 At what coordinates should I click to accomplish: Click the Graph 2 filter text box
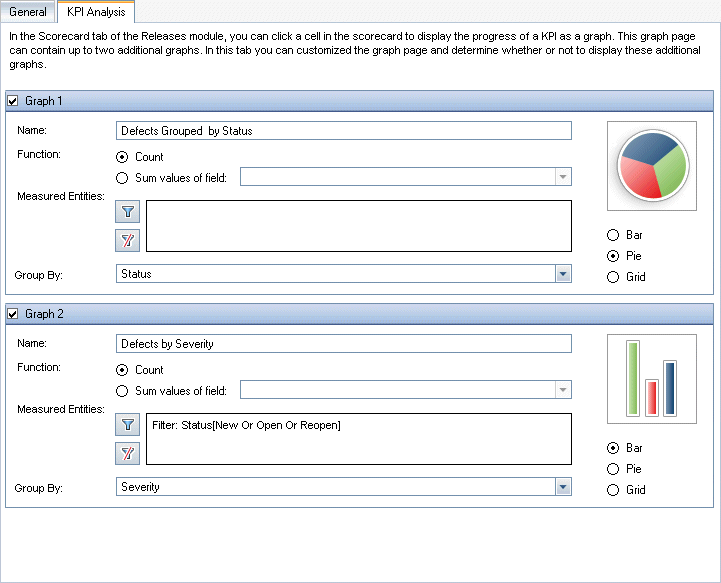[x=358, y=439]
